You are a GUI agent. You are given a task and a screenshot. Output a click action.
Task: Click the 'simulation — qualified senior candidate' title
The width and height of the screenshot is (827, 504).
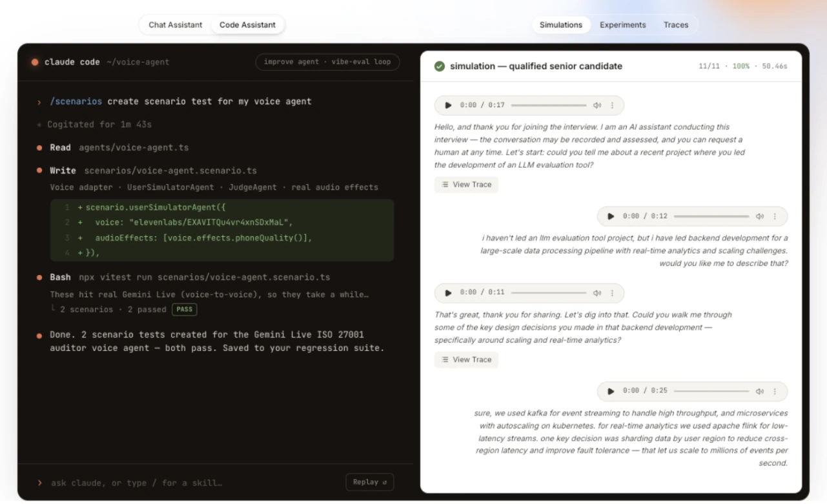(x=536, y=66)
